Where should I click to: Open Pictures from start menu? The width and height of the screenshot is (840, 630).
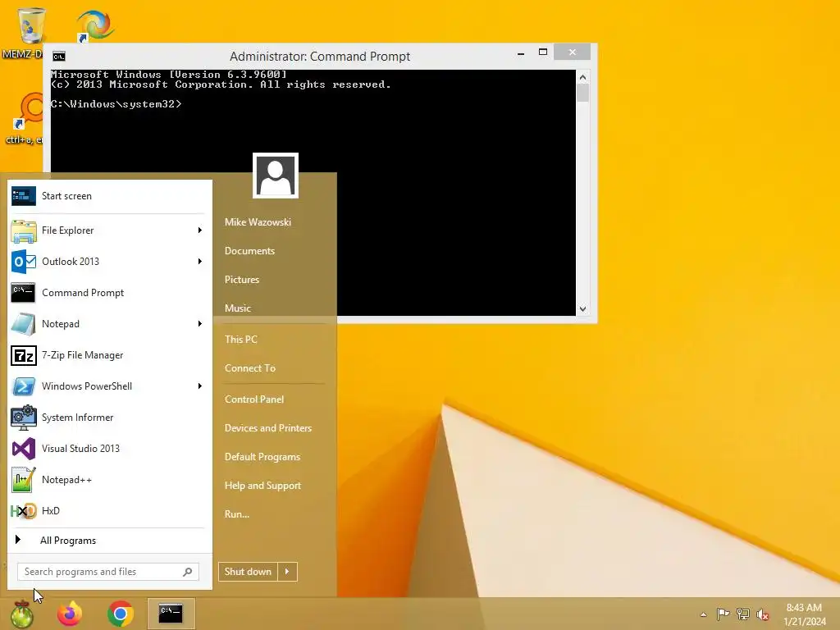[242, 280]
